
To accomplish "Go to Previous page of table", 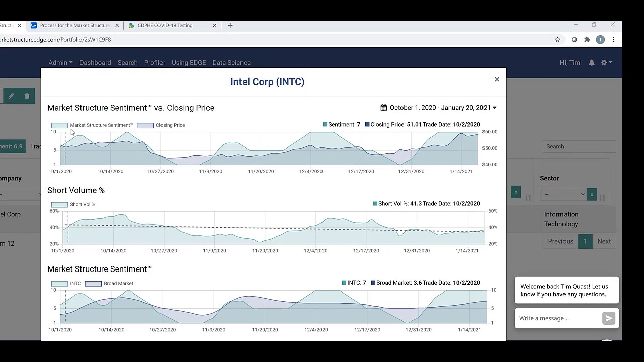I will click(x=560, y=241).
